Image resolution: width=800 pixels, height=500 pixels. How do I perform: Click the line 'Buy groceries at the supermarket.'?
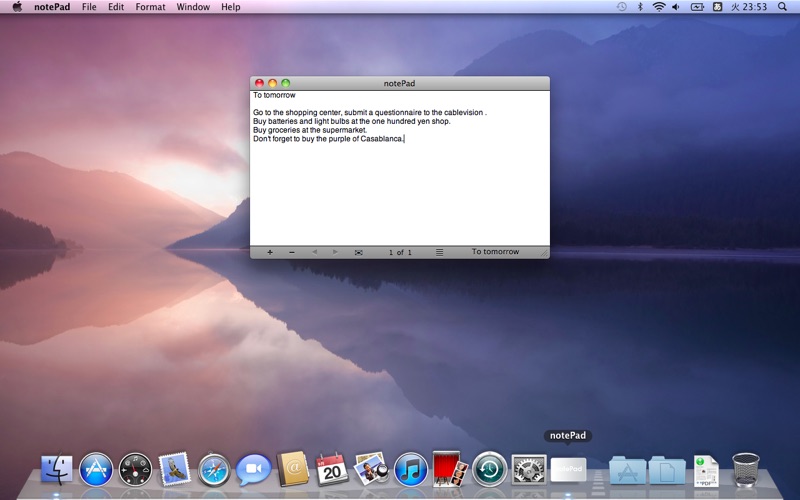(310, 130)
